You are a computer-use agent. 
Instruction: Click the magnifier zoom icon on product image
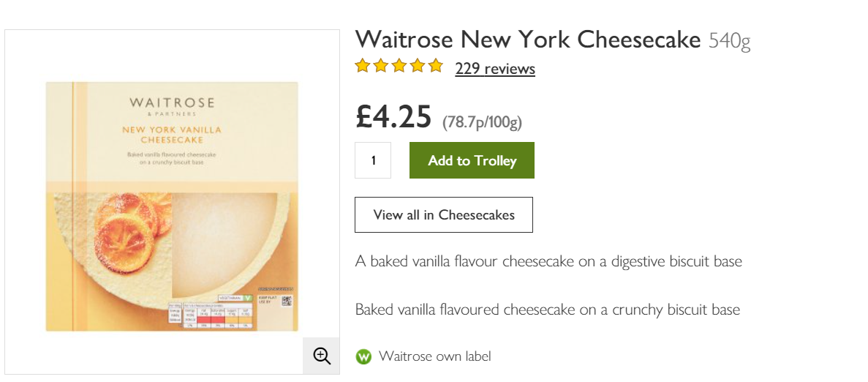pos(322,356)
